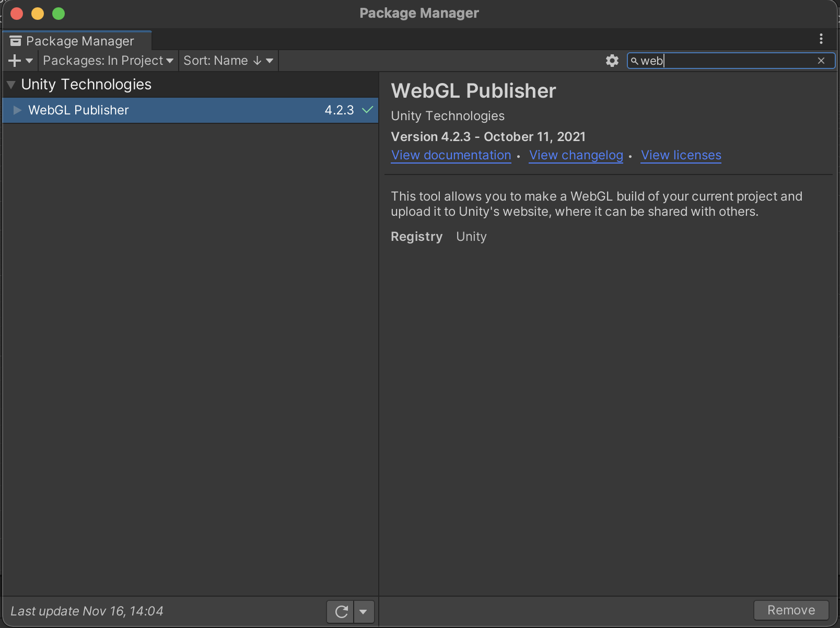Click the plus icon to add package

coord(15,61)
